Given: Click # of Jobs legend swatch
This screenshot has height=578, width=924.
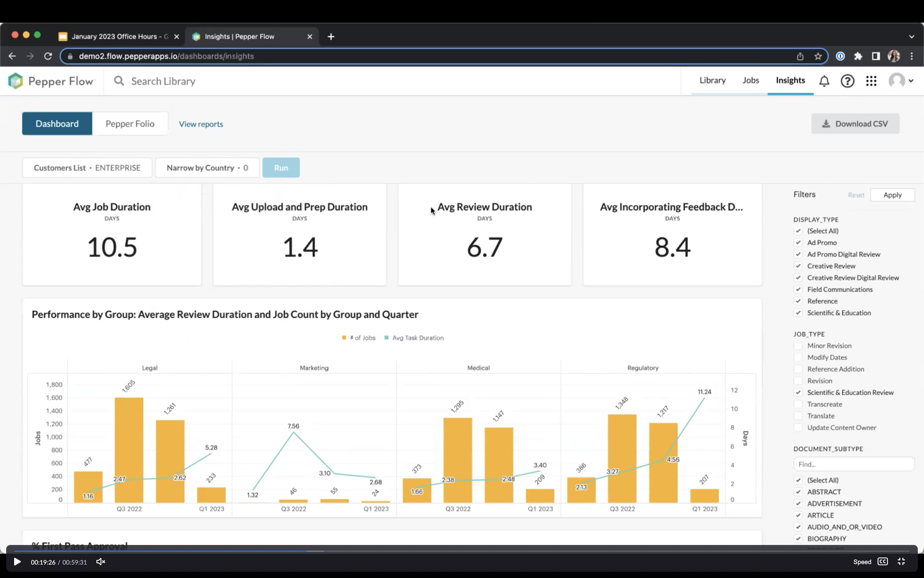Looking at the screenshot, I should [344, 338].
